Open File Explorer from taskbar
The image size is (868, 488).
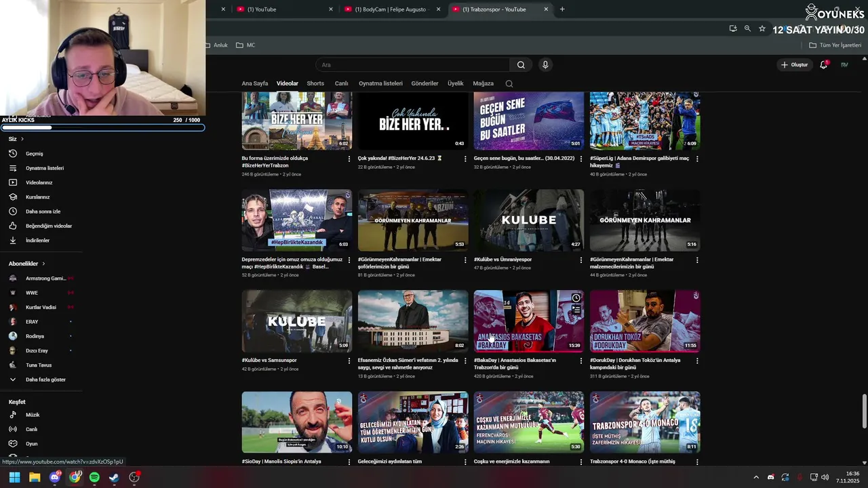pos(35,477)
